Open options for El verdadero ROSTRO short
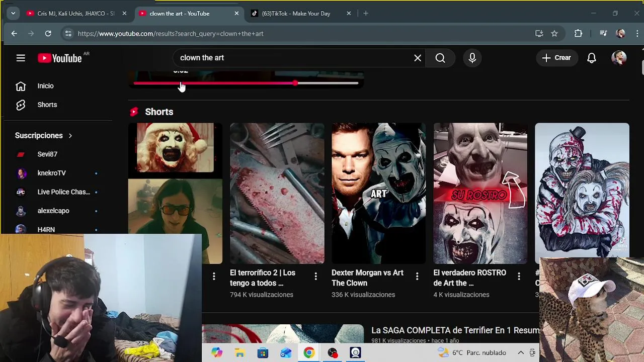This screenshot has height=362, width=644. (519, 276)
